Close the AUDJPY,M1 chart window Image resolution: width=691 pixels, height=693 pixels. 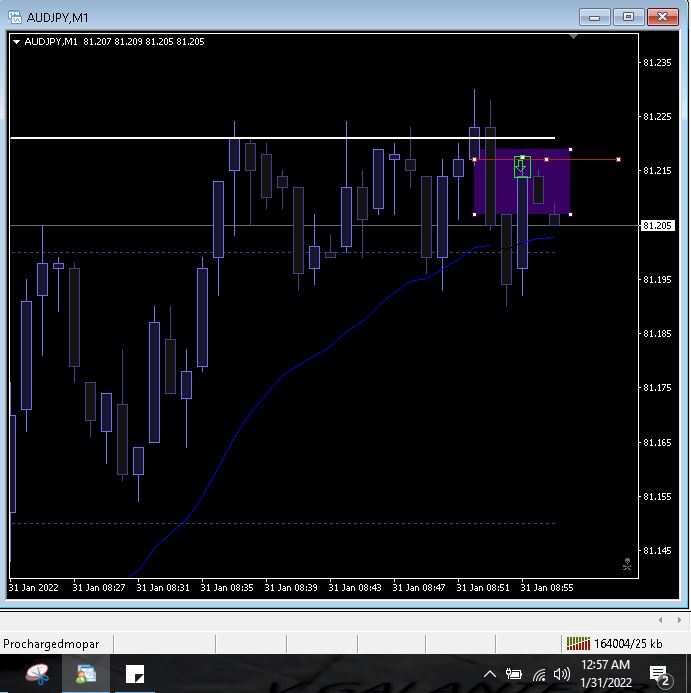point(662,17)
